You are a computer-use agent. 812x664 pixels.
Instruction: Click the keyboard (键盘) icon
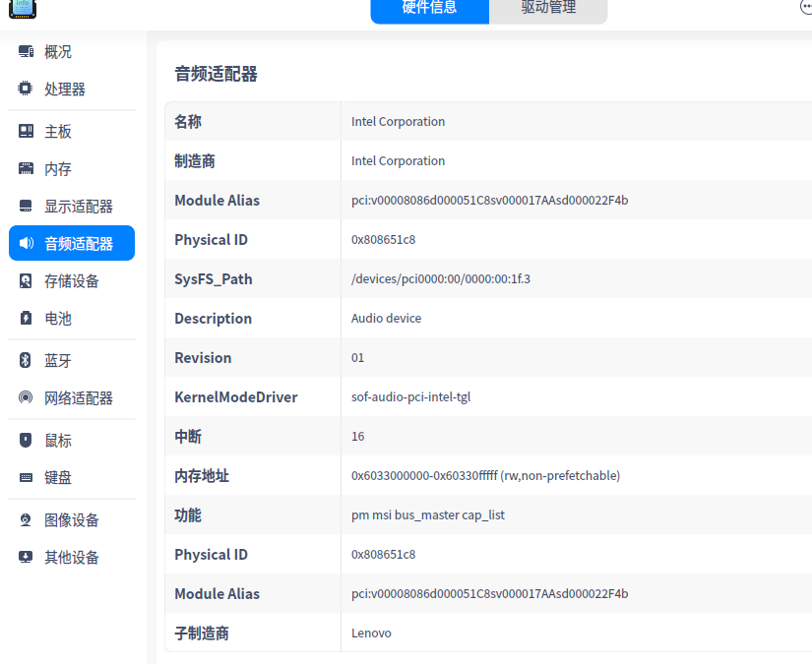(x=26, y=478)
